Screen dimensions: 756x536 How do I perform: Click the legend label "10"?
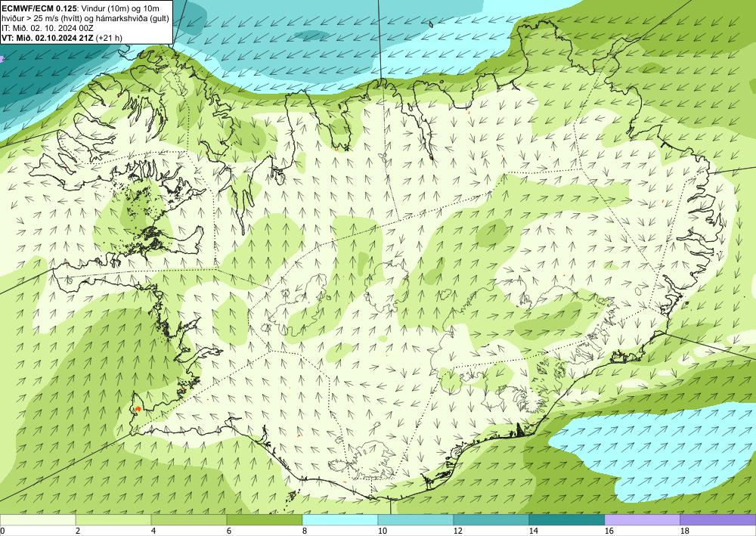383,531
